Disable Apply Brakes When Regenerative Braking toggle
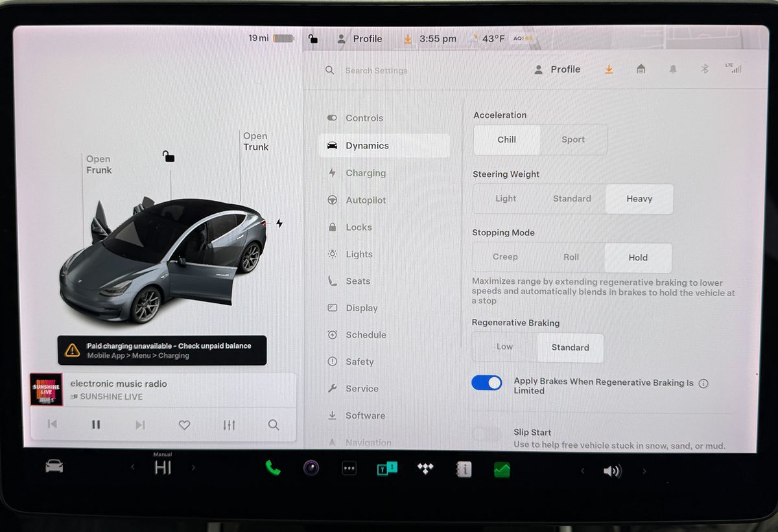Viewport: 778px width, 532px height. [487, 383]
